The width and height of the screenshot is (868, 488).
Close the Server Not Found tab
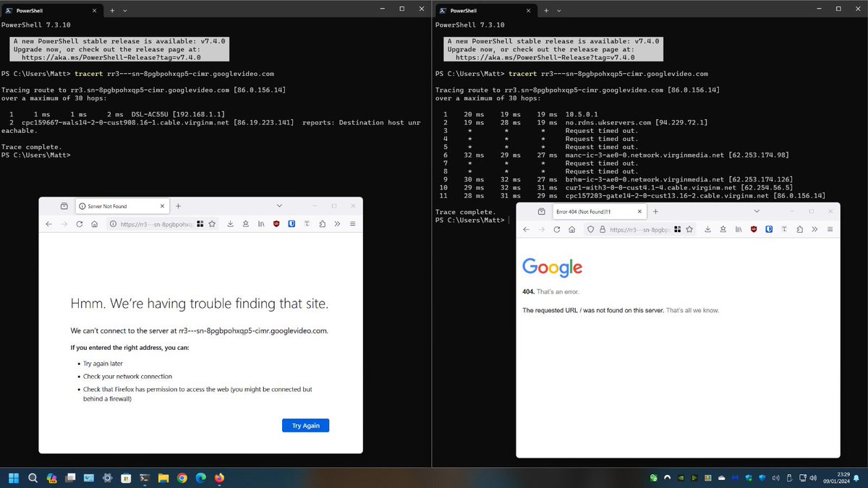161,206
